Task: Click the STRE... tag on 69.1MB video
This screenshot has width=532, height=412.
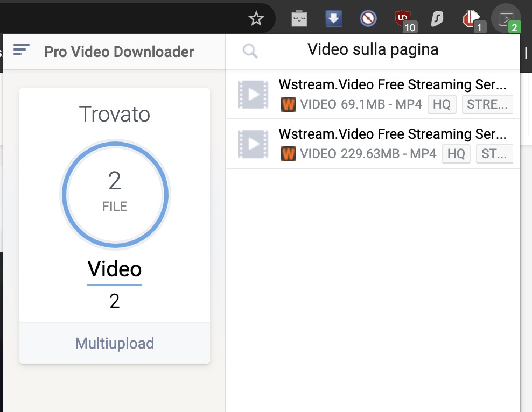Action: click(487, 104)
